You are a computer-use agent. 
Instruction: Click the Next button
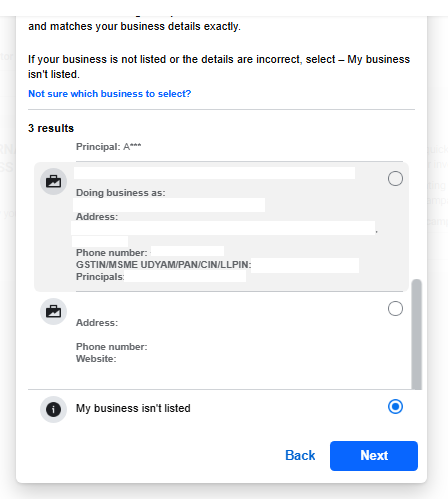click(x=374, y=456)
